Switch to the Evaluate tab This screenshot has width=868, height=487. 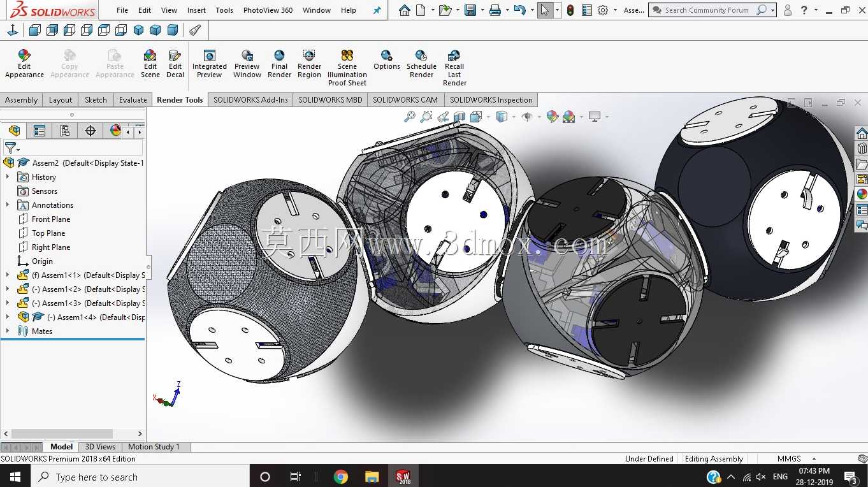133,100
